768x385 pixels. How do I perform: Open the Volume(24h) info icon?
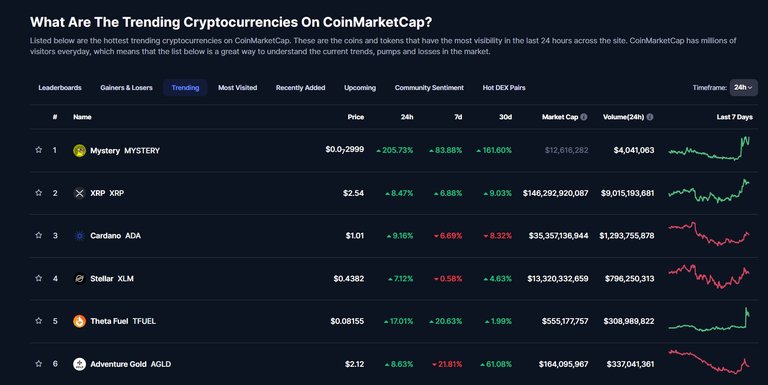tap(649, 117)
